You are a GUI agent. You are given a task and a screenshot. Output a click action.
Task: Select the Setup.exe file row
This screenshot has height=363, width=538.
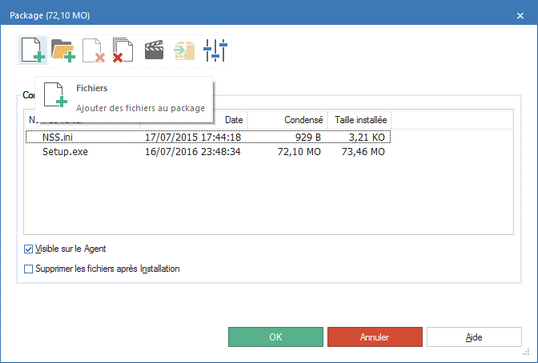[208, 152]
